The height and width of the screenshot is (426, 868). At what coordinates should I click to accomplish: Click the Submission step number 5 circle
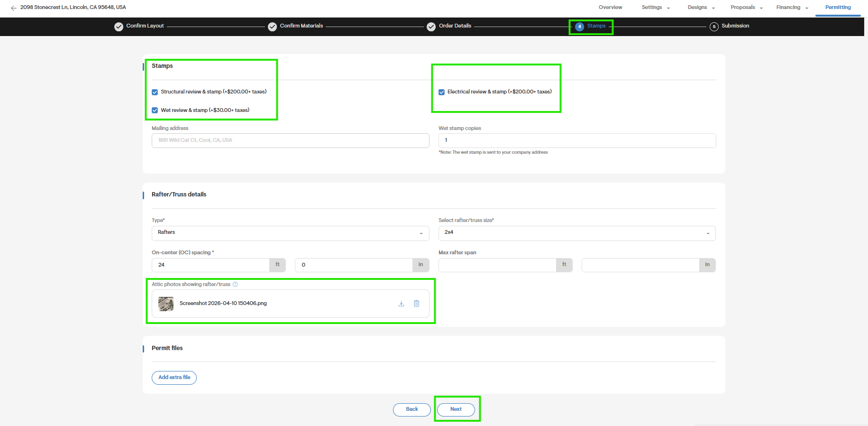pyautogui.click(x=714, y=27)
